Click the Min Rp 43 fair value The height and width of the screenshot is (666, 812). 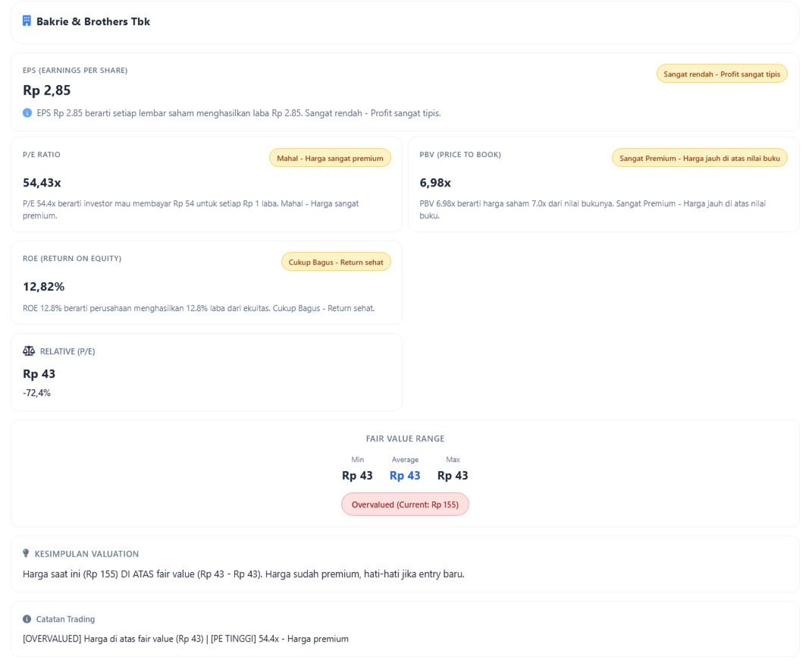click(x=357, y=476)
